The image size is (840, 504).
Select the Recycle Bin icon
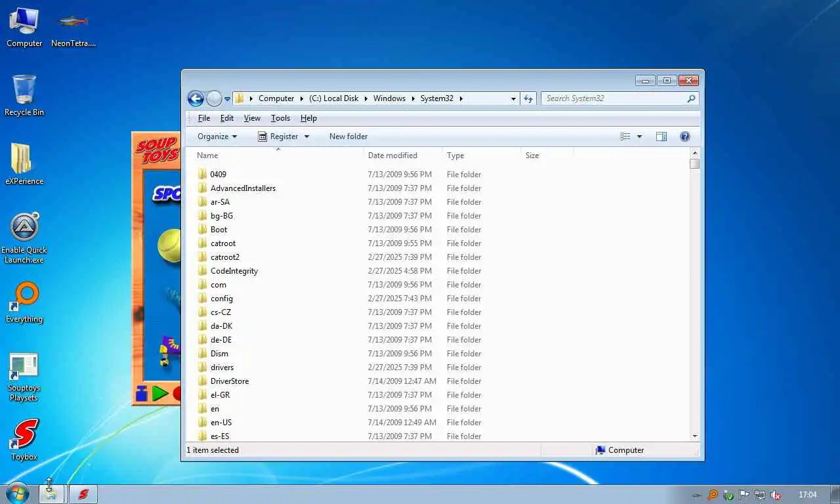(x=24, y=96)
